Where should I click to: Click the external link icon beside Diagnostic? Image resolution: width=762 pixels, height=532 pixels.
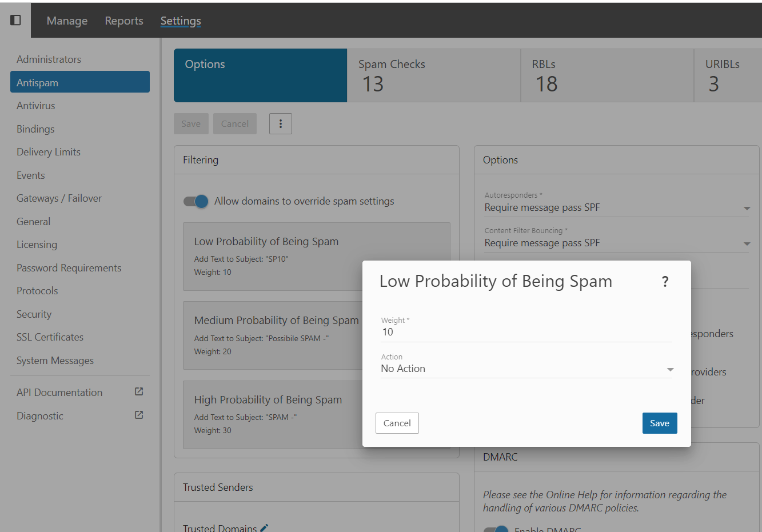tap(139, 415)
